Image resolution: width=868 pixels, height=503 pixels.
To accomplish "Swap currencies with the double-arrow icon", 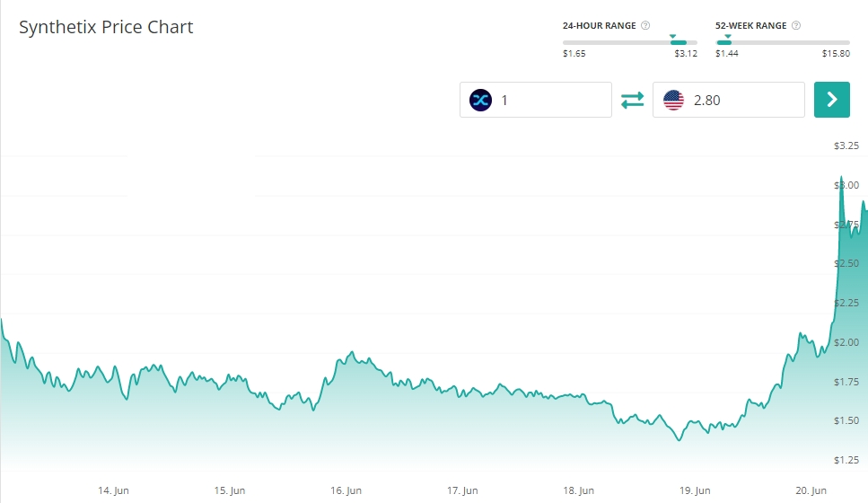I will tap(632, 100).
